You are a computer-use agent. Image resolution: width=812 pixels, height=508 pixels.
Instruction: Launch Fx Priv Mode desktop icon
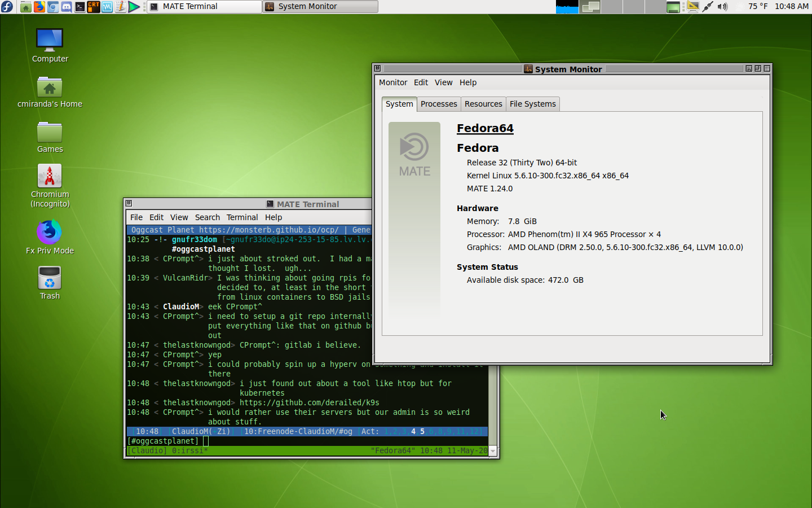[x=50, y=237]
